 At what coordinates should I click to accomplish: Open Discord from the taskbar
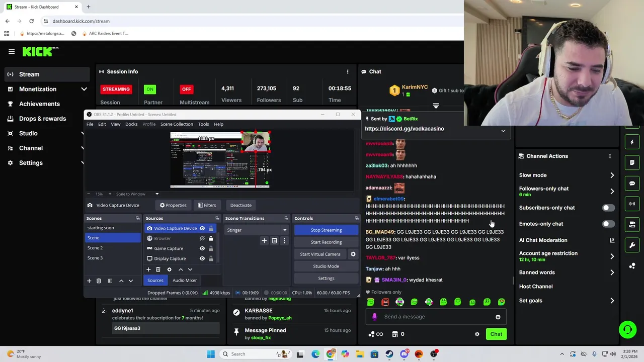[404, 354]
